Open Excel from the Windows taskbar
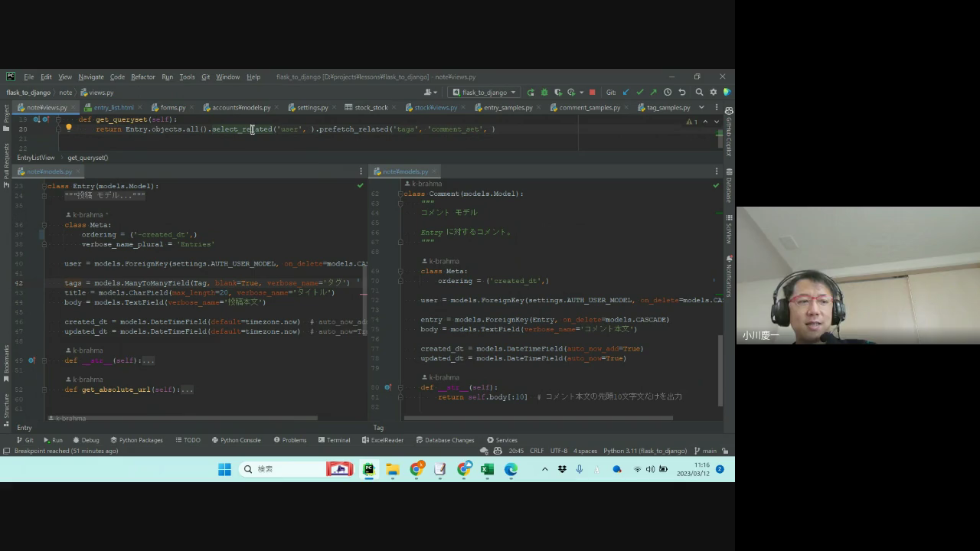980x551 pixels. tap(487, 469)
